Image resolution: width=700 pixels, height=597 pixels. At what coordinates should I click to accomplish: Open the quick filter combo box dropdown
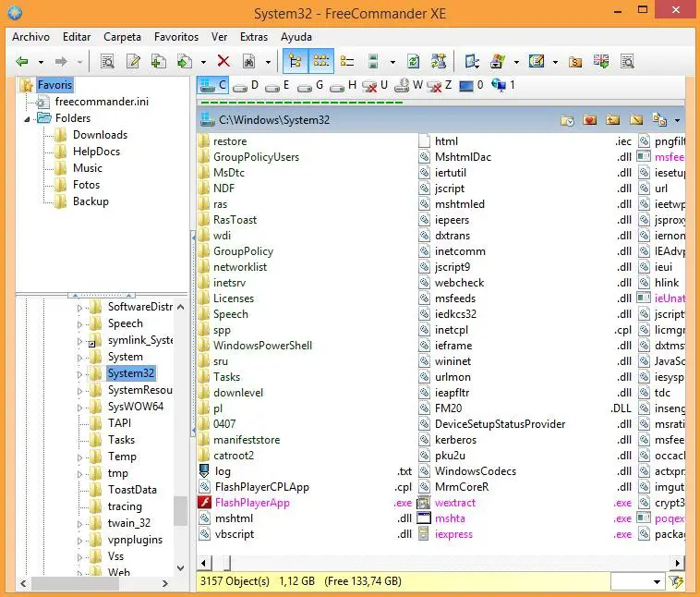click(x=657, y=582)
